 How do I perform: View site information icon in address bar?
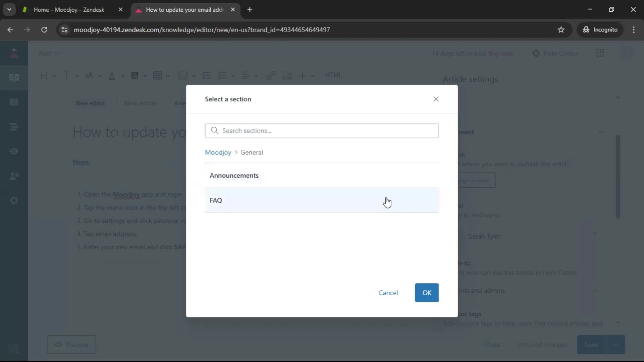[x=64, y=29]
